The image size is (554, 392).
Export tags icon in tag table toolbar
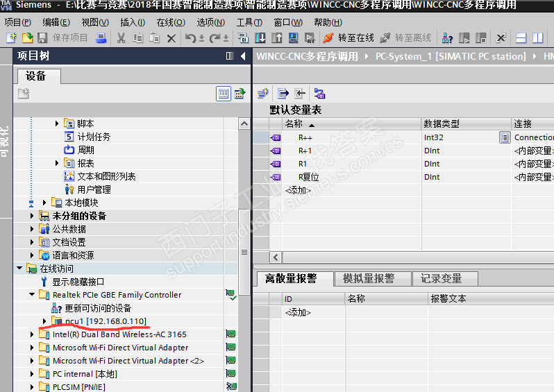(x=283, y=94)
